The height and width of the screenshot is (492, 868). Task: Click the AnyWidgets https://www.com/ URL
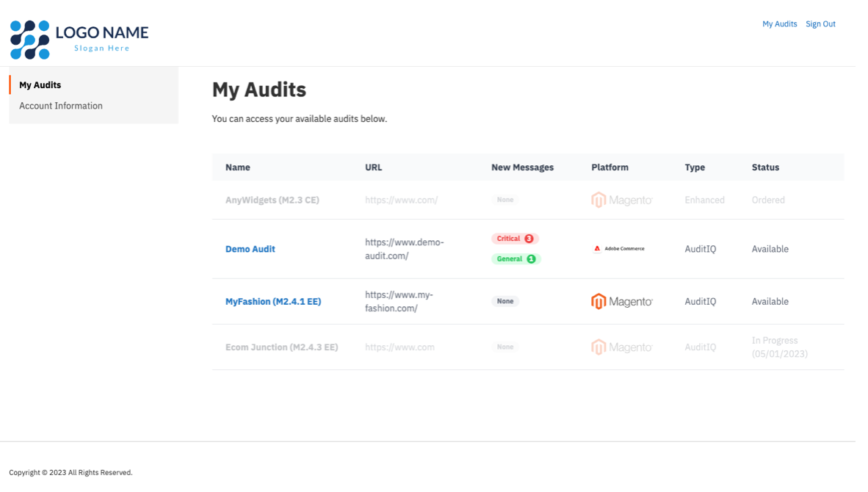coord(402,200)
